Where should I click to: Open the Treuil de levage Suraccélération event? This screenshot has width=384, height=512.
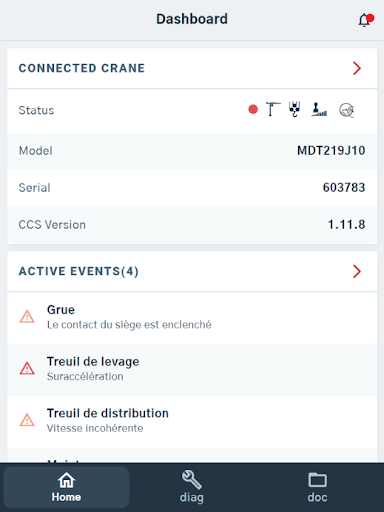click(192, 370)
